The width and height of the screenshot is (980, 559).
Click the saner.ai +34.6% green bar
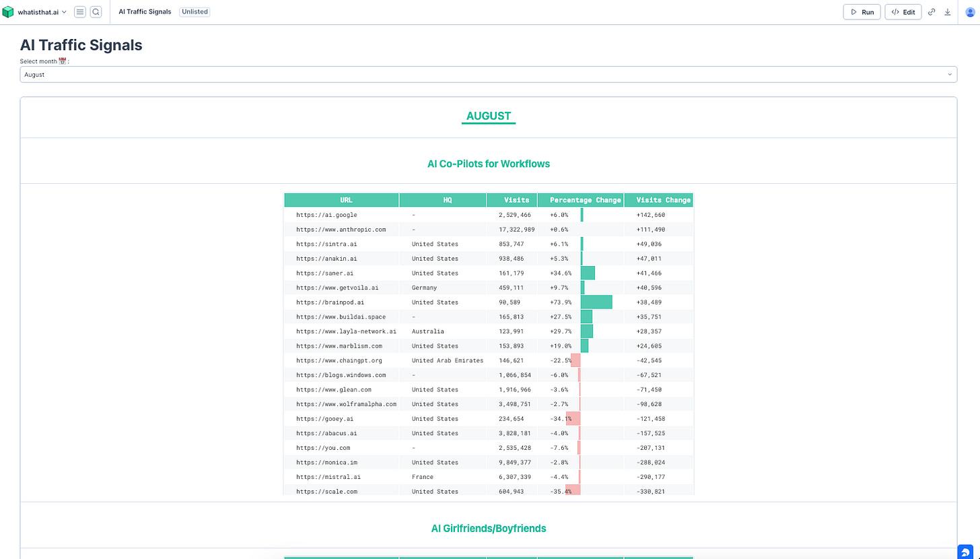coord(588,273)
